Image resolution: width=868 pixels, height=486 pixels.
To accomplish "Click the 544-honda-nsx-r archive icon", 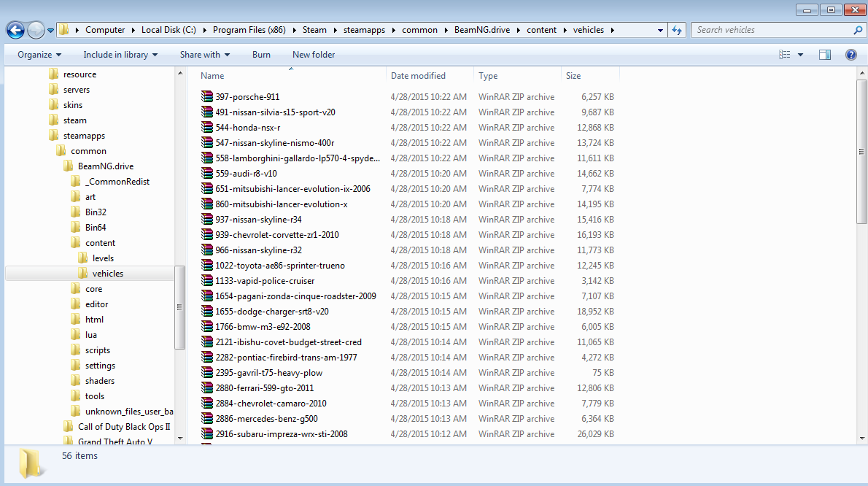I will [x=207, y=127].
